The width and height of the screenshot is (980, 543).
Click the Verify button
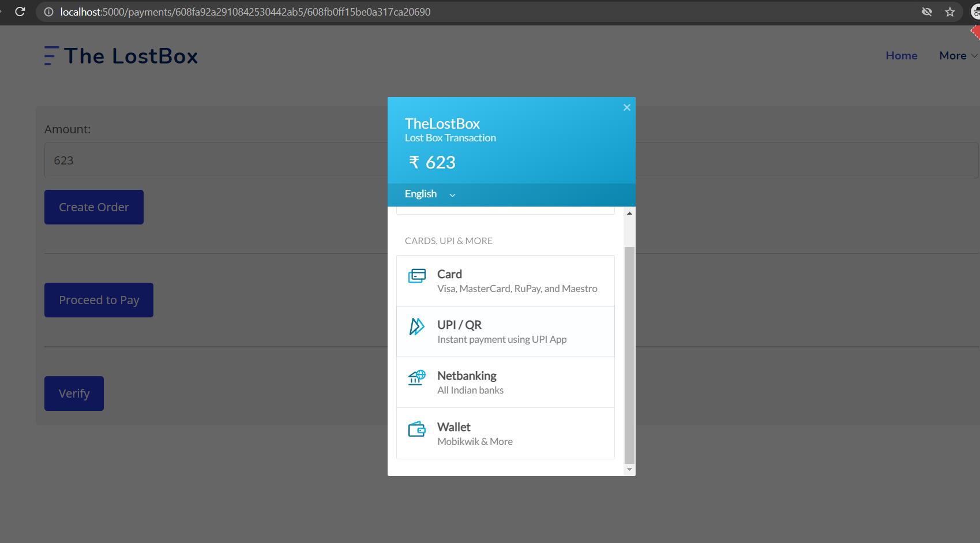pyautogui.click(x=74, y=394)
